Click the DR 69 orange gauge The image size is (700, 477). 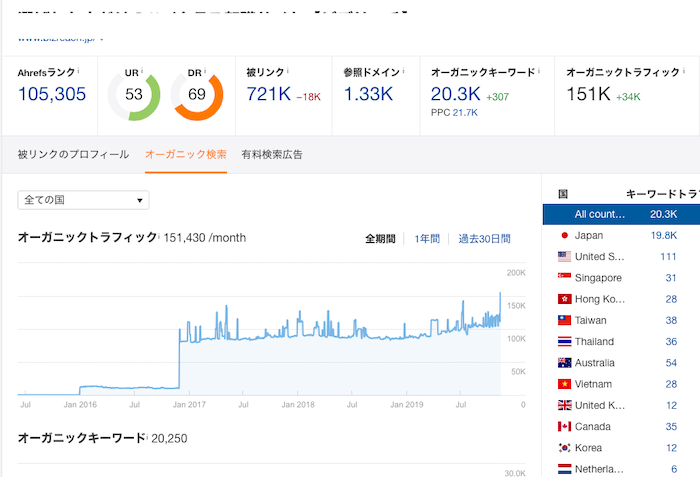coord(197,96)
